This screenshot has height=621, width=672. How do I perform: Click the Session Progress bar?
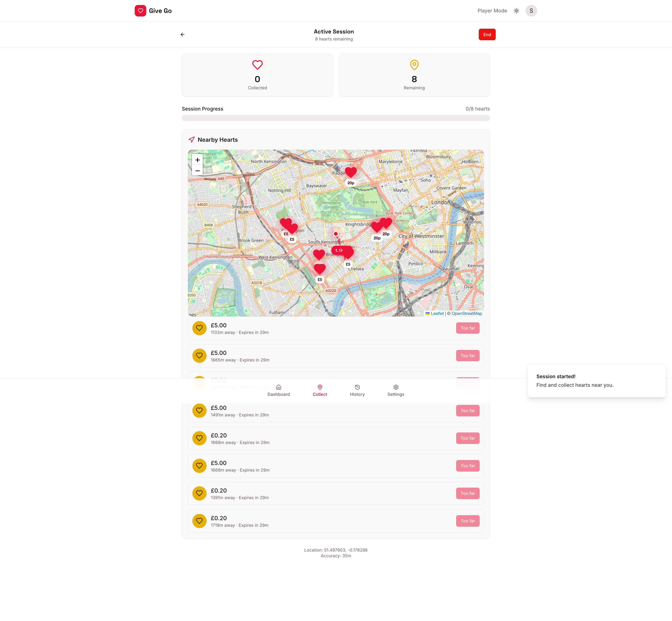pyautogui.click(x=336, y=118)
